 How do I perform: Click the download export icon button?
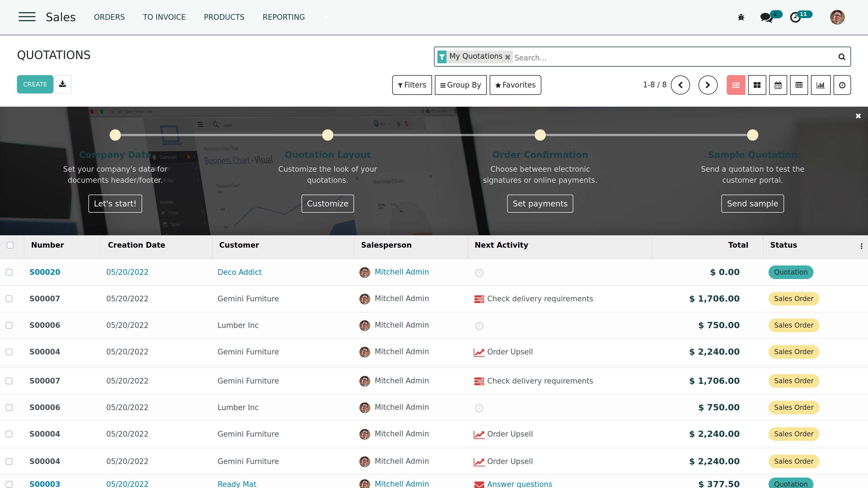tap(62, 84)
